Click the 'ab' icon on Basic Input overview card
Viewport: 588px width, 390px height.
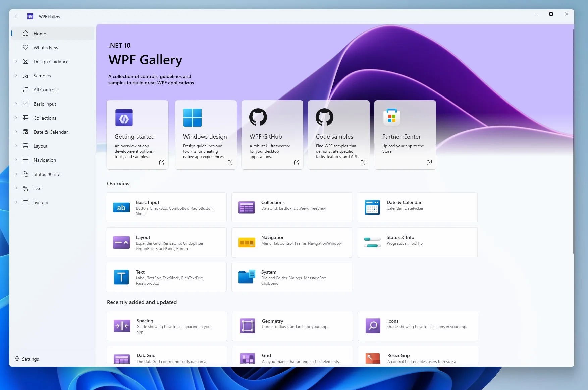(x=121, y=208)
